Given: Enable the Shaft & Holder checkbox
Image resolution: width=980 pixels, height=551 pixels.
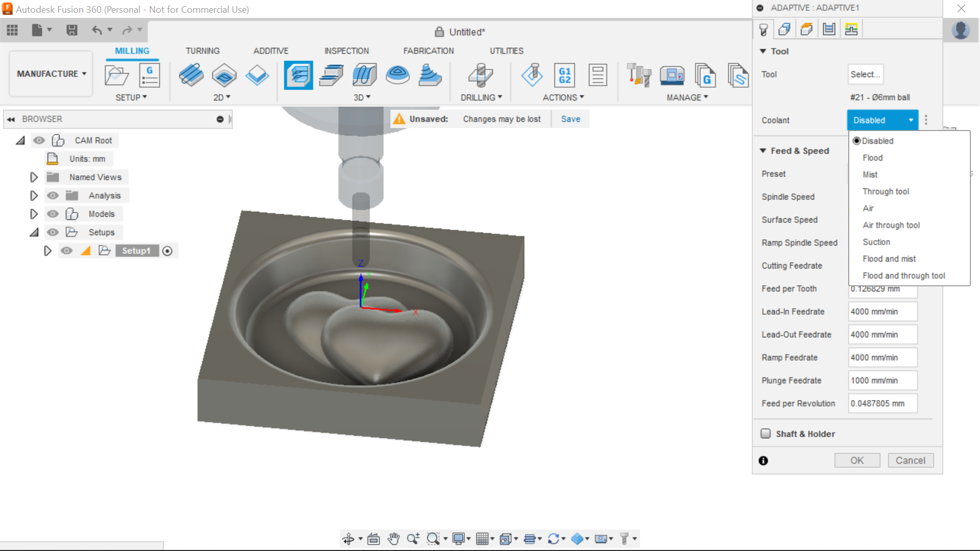Looking at the screenshot, I should coord(766,433).
